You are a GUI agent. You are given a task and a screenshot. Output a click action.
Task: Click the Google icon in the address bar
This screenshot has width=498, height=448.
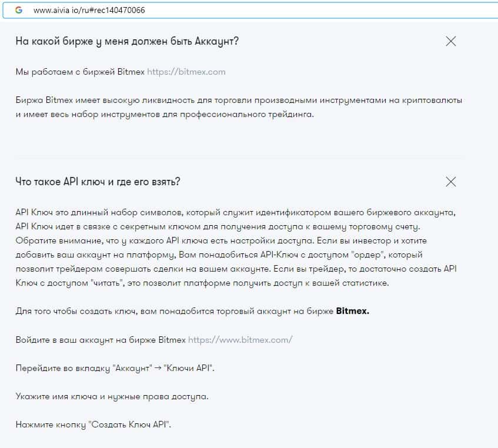pos(19,10)
